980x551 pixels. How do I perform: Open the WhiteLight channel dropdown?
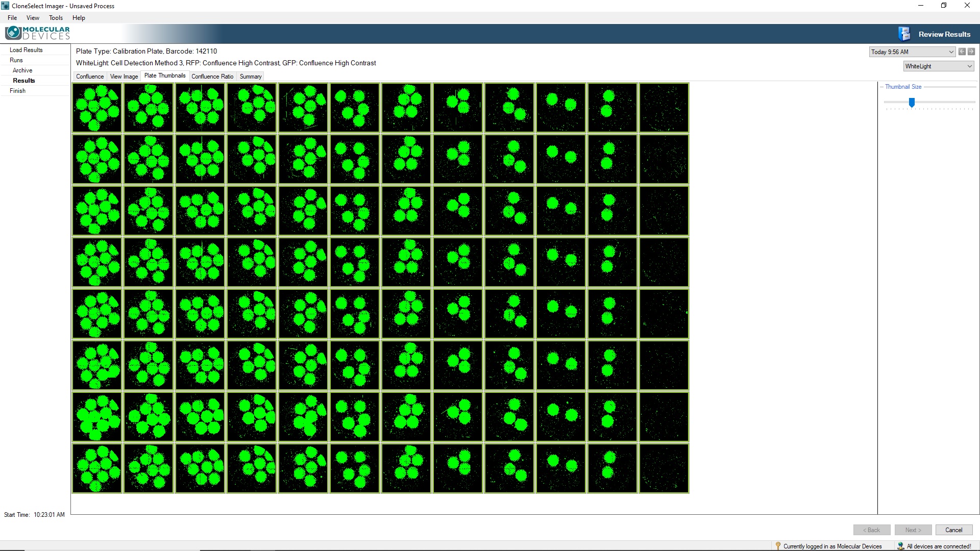[x=939, y=66]
